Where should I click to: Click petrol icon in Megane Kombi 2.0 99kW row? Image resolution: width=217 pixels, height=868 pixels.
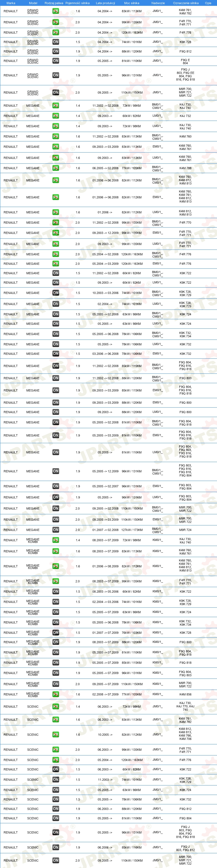pyautogui.click(x=55, y=581)
